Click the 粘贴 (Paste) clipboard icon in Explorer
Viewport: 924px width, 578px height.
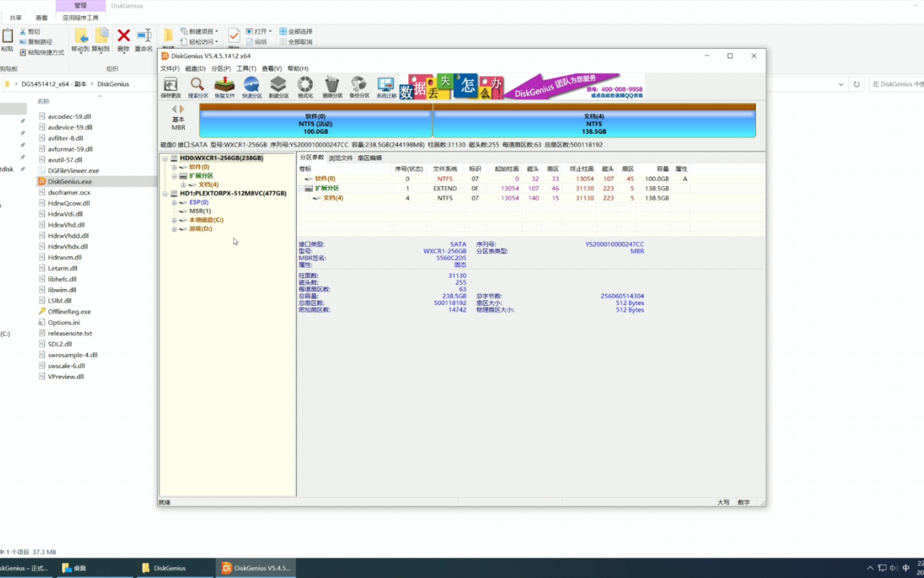point(7,40)
